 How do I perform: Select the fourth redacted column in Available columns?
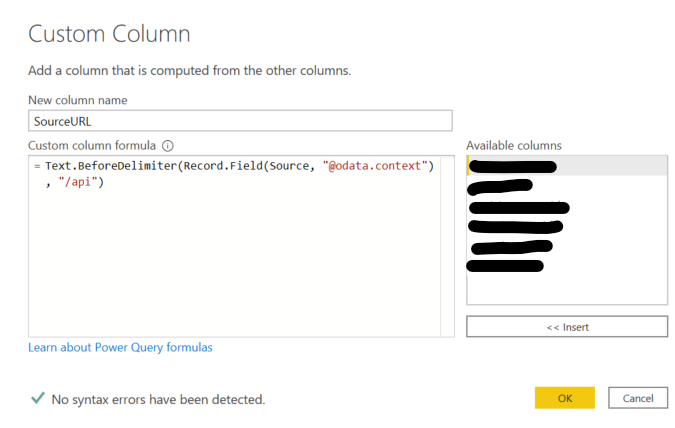pyautogui.click(x=515, y=227)
